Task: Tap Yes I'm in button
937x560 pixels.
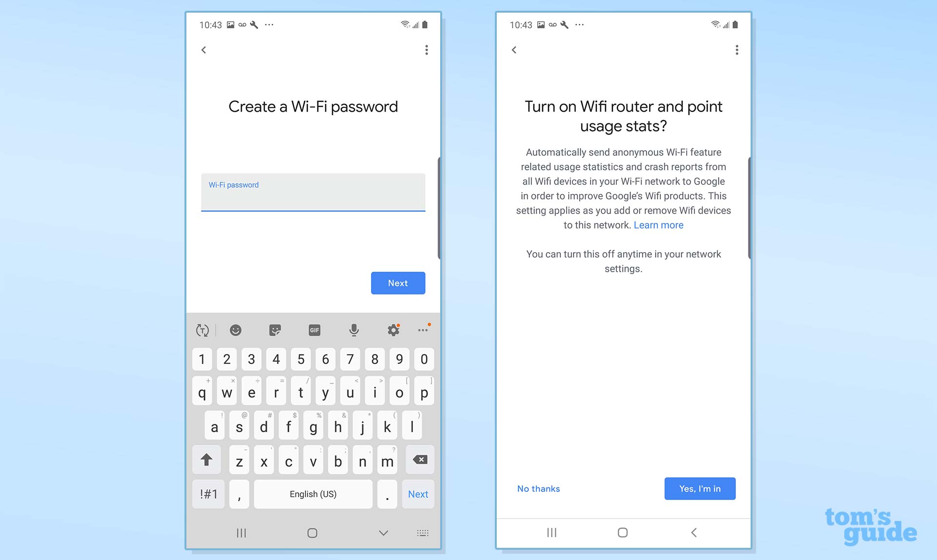Action: click(x=700, y=488)
